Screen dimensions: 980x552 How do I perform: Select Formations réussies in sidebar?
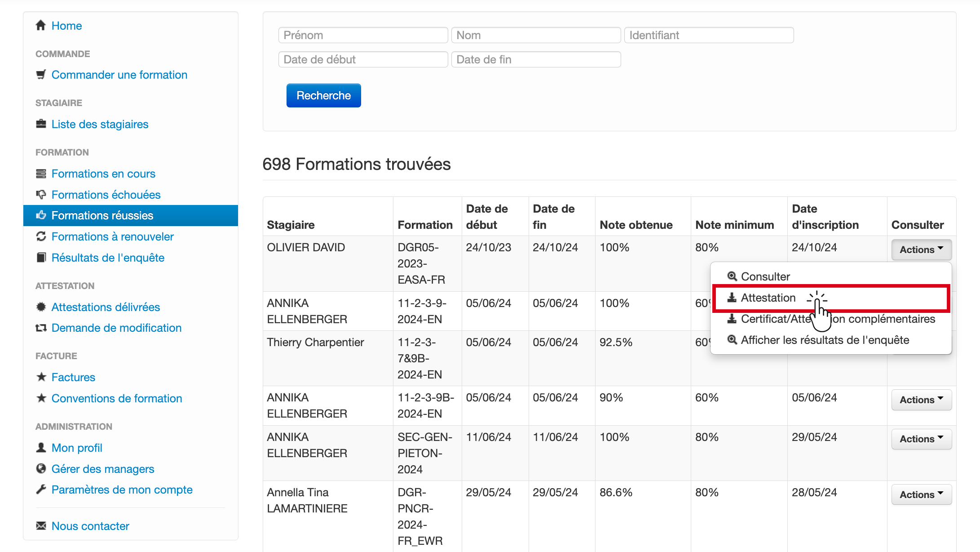click(131, 215)
